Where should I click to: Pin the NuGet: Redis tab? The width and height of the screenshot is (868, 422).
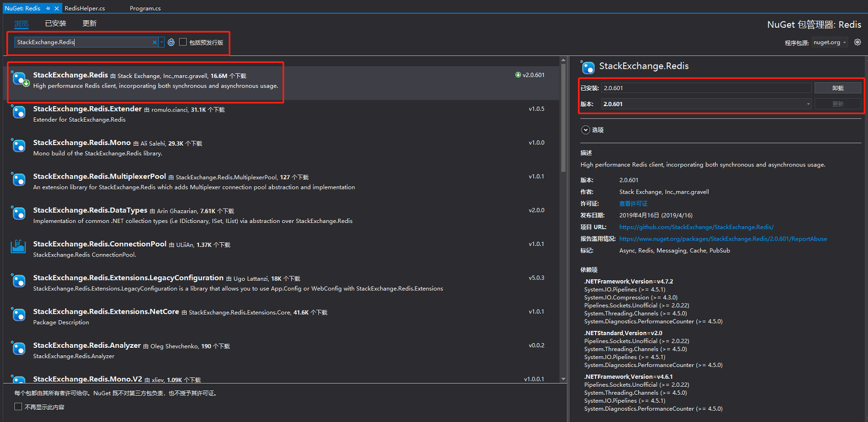pyautogui.click(x=48, y=9)
